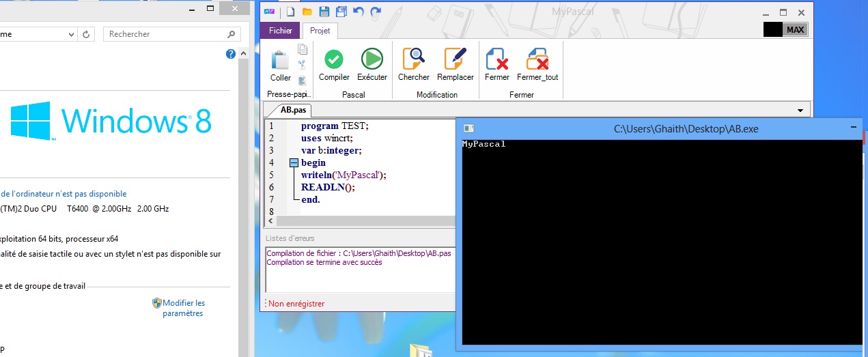Open the Remplacer replace tool
Image resolution: width=868 pixels, height=357 pixels.
pos(456,66)
